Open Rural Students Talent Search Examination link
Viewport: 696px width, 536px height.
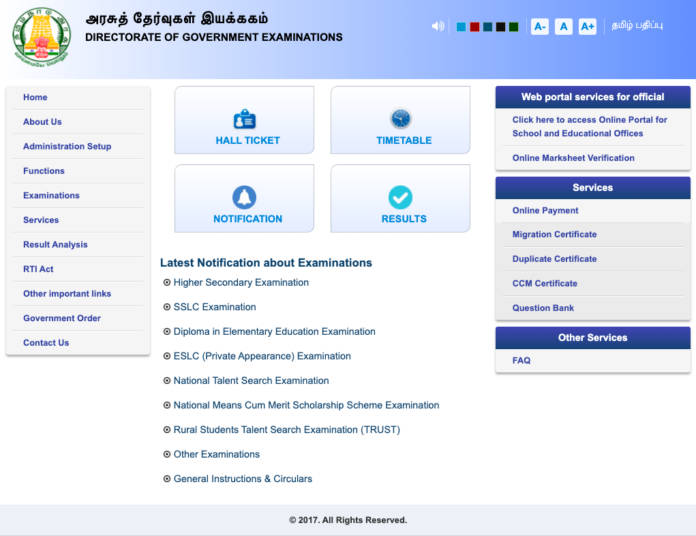287,430
